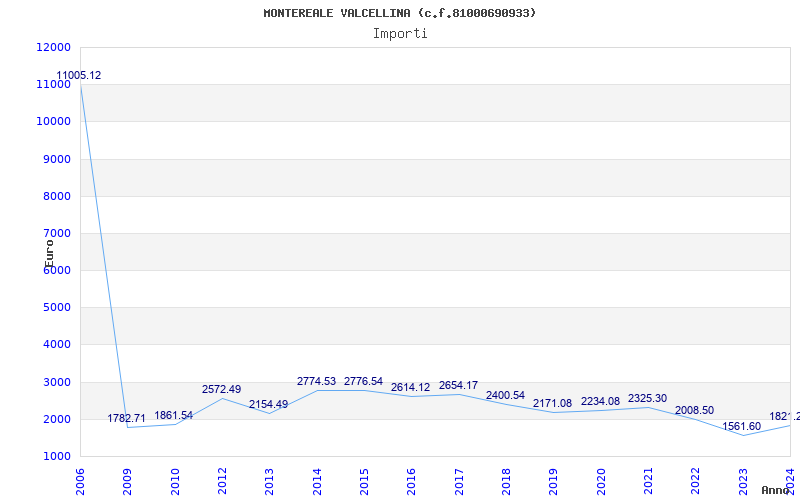Screen dimensions: 800x500
Task: Select the 2014 x-axis year label
Action: coord(317,480)
